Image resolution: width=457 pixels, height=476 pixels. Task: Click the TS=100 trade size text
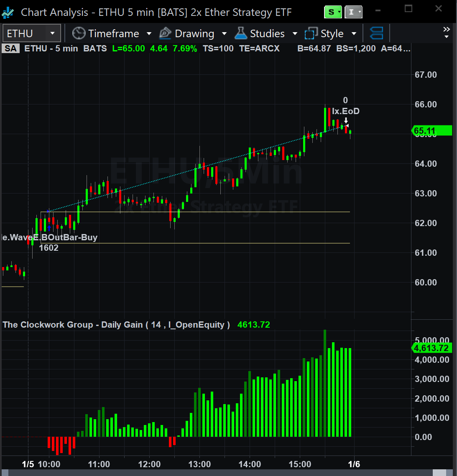click(218, 48)
